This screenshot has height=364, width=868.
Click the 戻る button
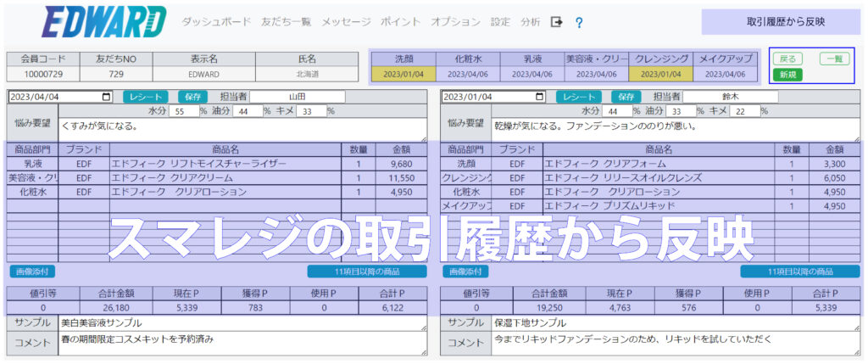pyautogui.click(x=787, y=59)
